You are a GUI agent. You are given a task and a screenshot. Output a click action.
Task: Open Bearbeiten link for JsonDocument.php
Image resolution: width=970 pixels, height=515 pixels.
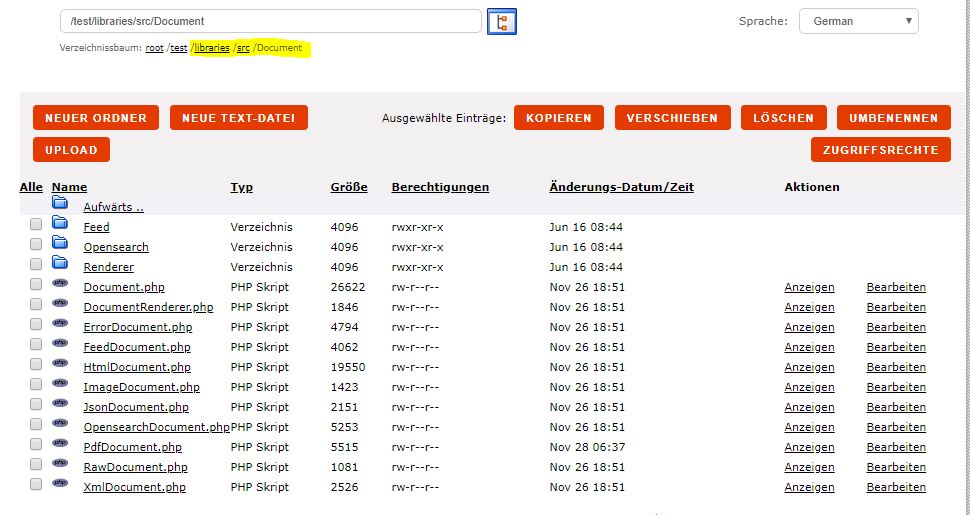click(x=896, y=407)
